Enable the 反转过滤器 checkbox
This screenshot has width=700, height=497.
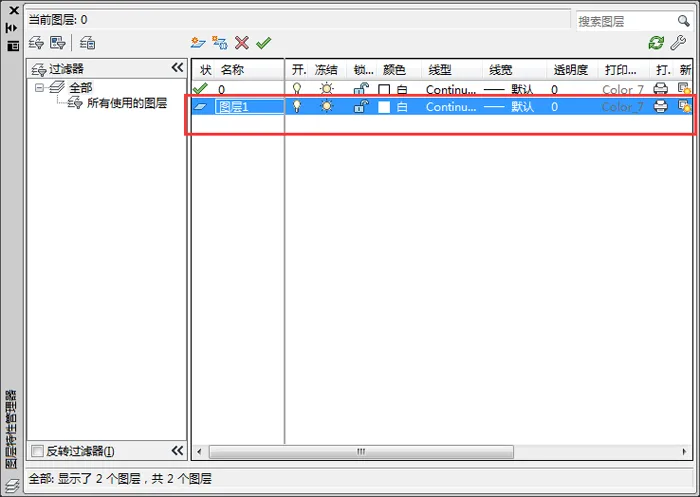click(x=38, y=452)
